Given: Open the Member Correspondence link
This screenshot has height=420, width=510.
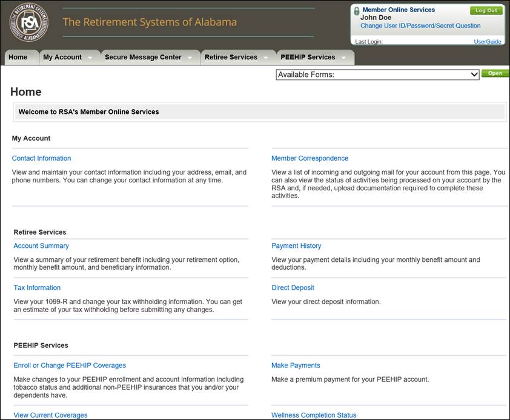Looking at the screenshot, I should tap(310, 158).
